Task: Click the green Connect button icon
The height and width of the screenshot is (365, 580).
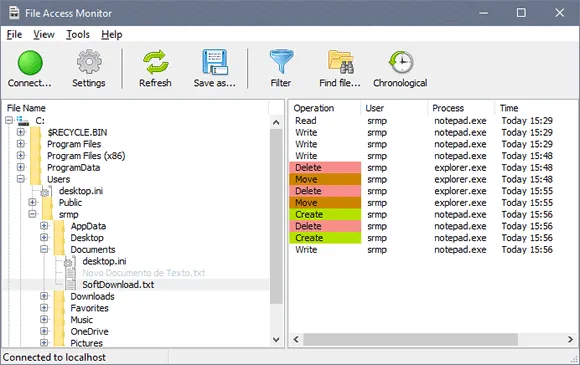Action: (x=30, y=62)
